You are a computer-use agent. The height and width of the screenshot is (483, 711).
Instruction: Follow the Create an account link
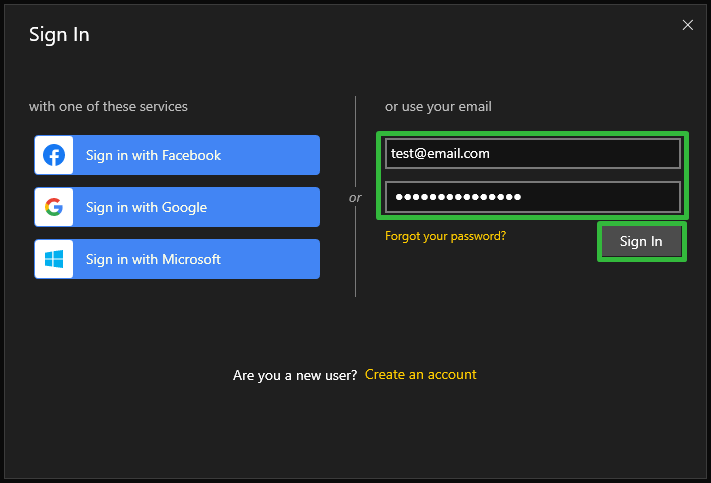point(421,375)
